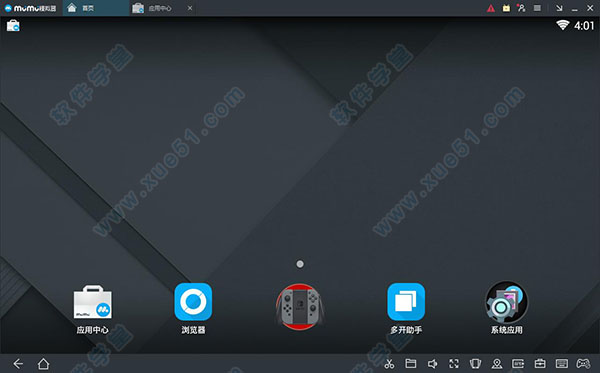Open the virtual location pin icon
600x373 pixels.
497,363
